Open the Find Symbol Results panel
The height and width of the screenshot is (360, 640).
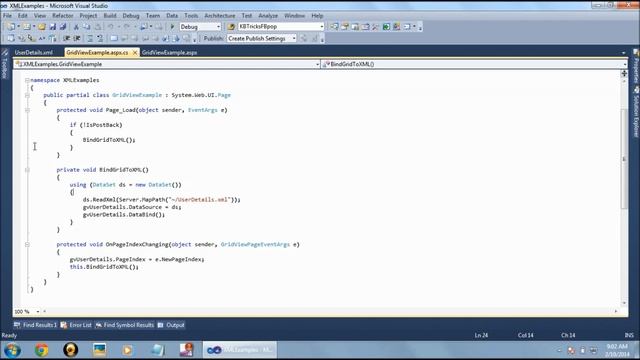click(125, 325)
